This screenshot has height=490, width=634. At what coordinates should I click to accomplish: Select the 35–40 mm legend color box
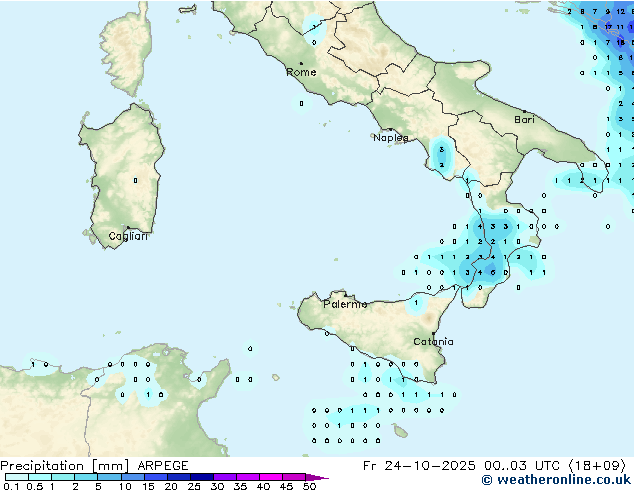click(x=247, y=477)
